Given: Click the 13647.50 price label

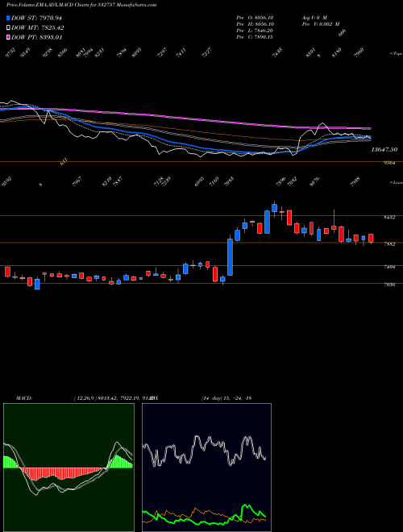Looking at the screenshot, I should (x=384, y=149).
